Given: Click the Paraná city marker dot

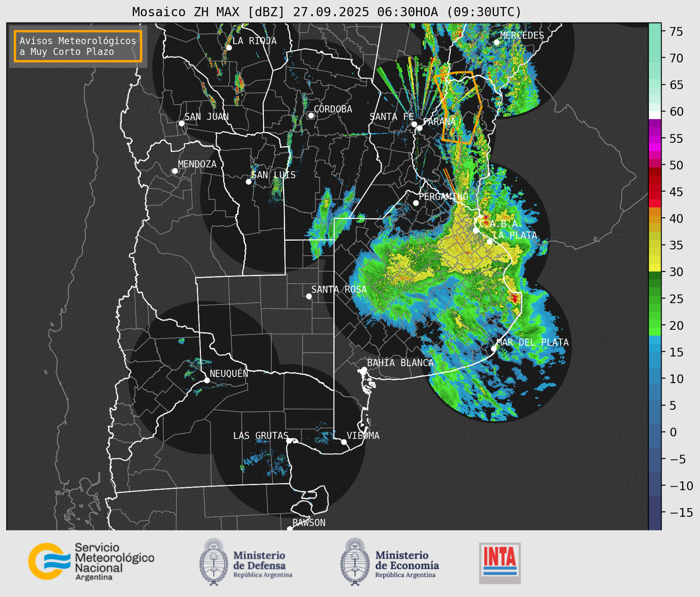Looking at the screenshot, I should point(420,128).
